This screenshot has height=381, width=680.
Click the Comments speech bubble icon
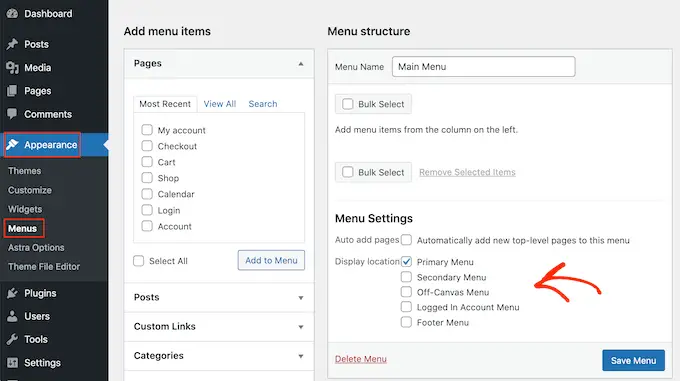pyautogui.click(x=12, y=114)
